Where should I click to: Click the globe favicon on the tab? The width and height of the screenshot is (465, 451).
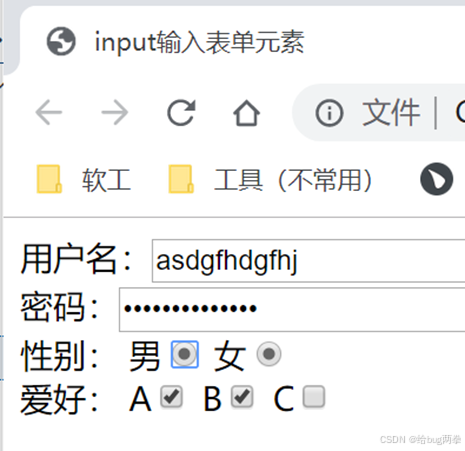[61, 41]
